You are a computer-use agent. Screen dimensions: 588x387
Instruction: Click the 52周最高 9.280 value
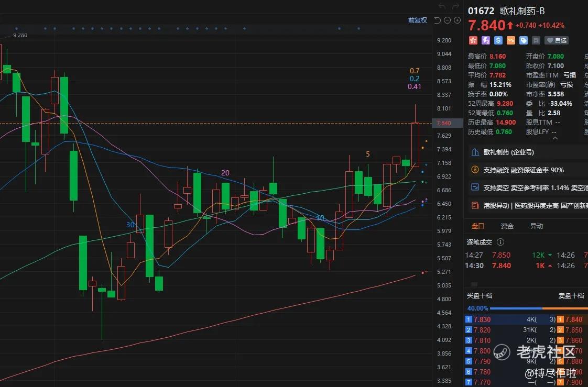pyautogui.click(x=505, y=103)
